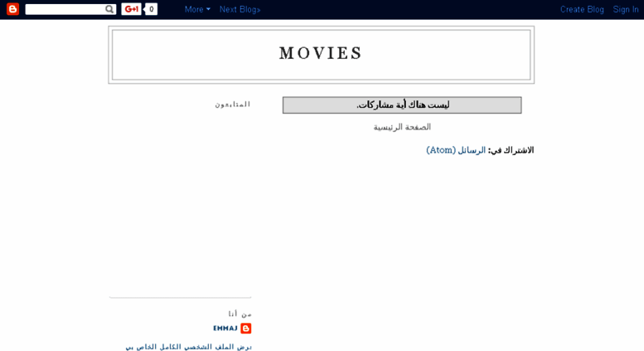Click the Blogger icon beside EMMAJ
Image resolution: width=644 pixels, height=351 pixels.
point(245,329)
